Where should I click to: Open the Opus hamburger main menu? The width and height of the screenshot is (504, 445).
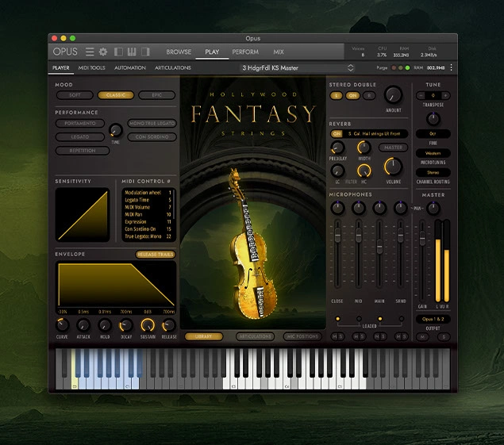click(90, 52)
